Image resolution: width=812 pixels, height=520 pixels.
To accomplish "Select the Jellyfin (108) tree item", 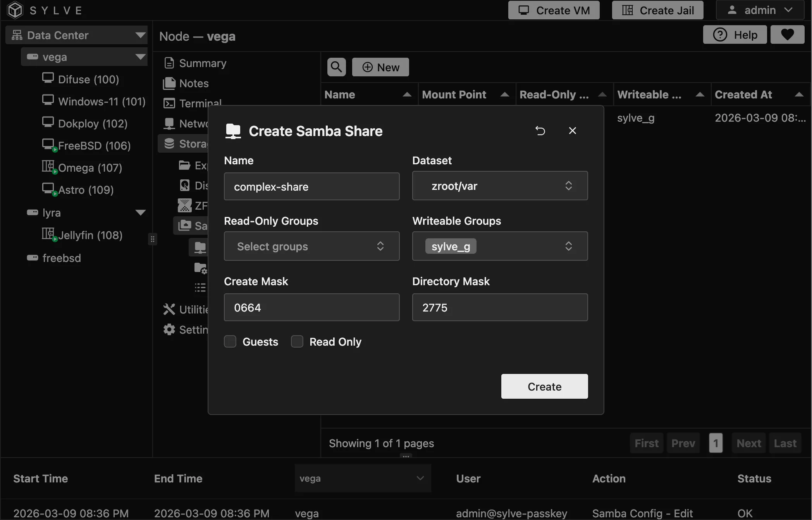I will point(89,235).
